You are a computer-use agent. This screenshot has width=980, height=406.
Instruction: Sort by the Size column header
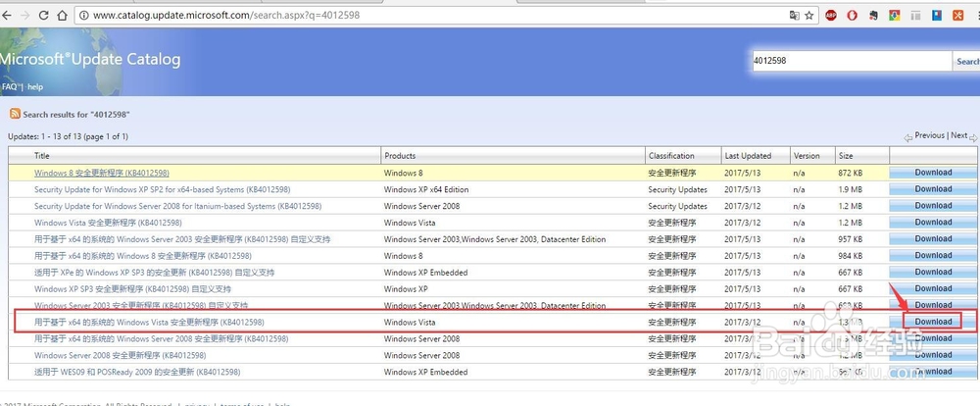click(845, 156)
